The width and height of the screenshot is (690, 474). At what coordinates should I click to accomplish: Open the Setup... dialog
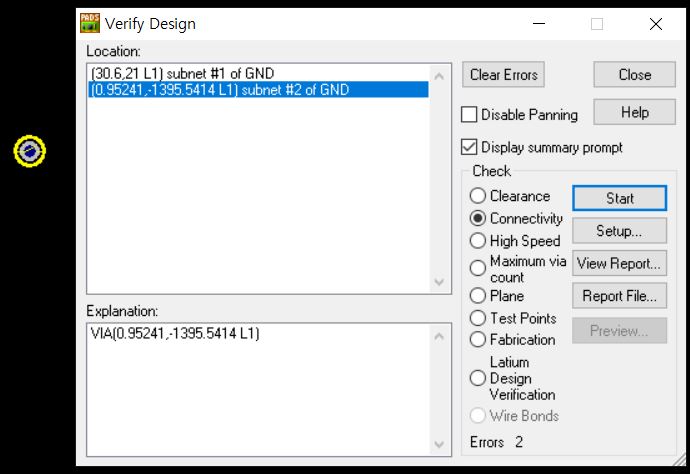click(619, 231)
